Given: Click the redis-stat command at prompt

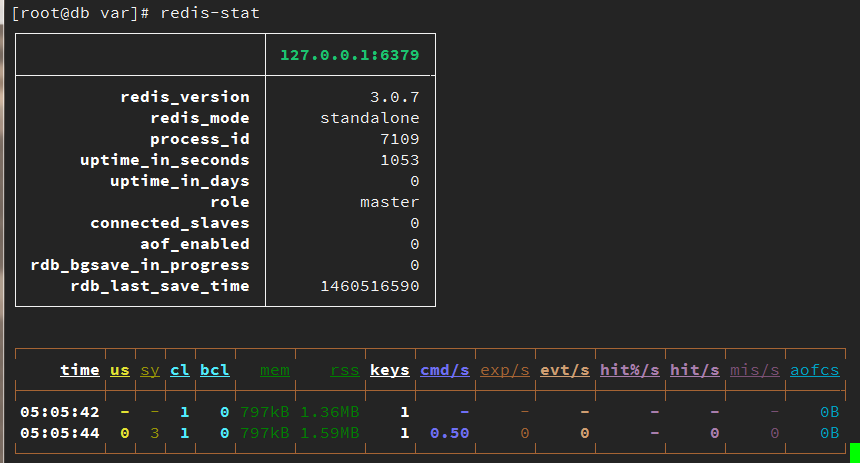Looking at the screenshot, I should (x=210, y=13).
